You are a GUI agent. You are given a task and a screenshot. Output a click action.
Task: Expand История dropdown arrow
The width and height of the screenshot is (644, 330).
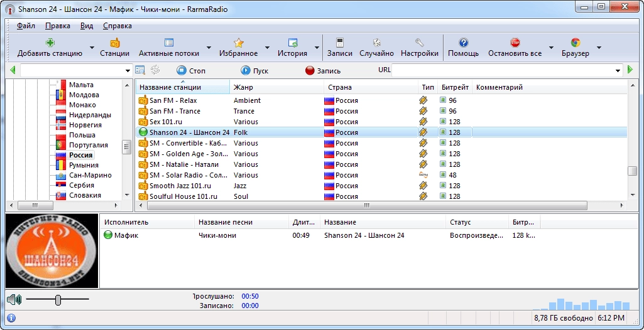pos(317,48)
